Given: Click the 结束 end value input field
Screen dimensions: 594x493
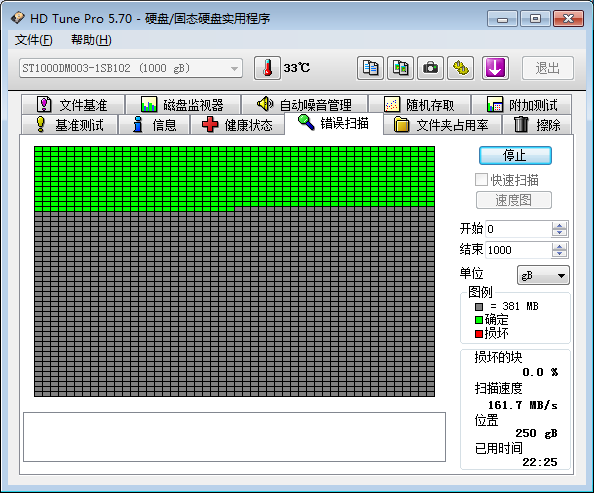Looking at the screenshot, I should (519, 250).
